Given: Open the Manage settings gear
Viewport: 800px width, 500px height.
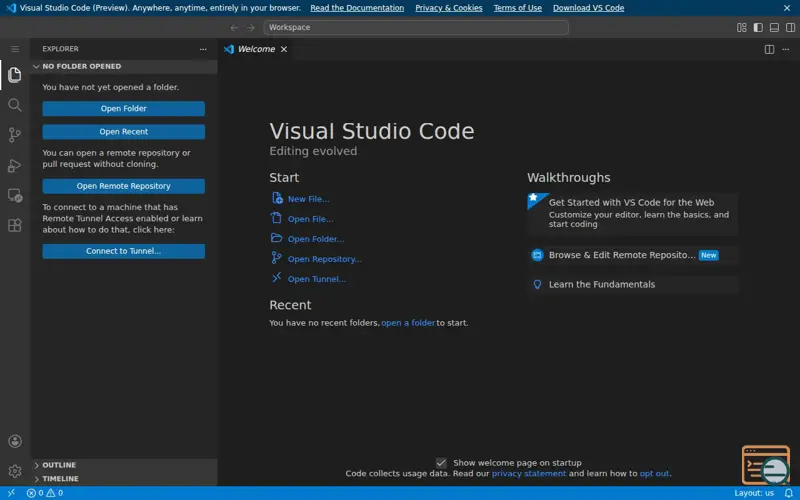Looking at the screenshot, I should (15, 471).
